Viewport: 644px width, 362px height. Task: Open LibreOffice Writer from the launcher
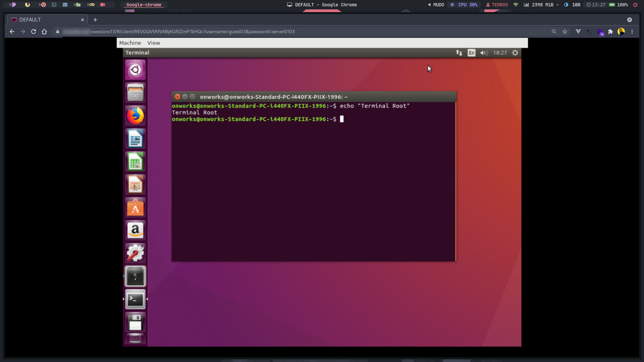click(x=135, y=138)
